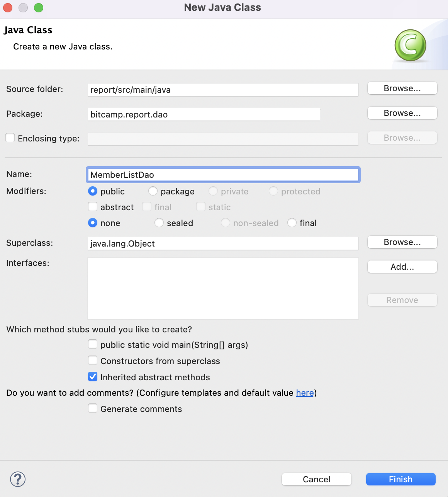Open the 'here' templates configuration link
The width and height of the screenshot is (448, 497).
coord(305,393)
